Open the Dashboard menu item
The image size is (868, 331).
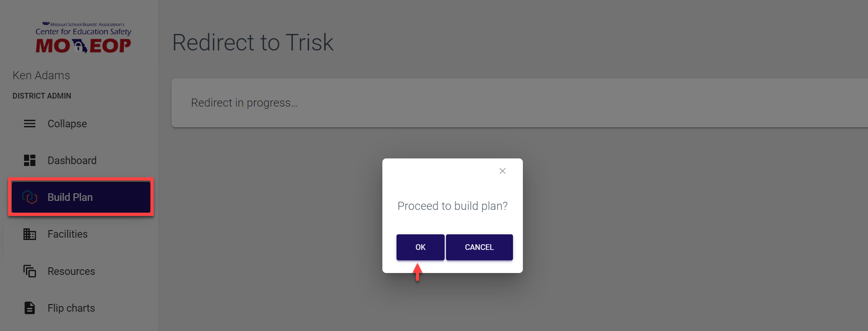72,160
